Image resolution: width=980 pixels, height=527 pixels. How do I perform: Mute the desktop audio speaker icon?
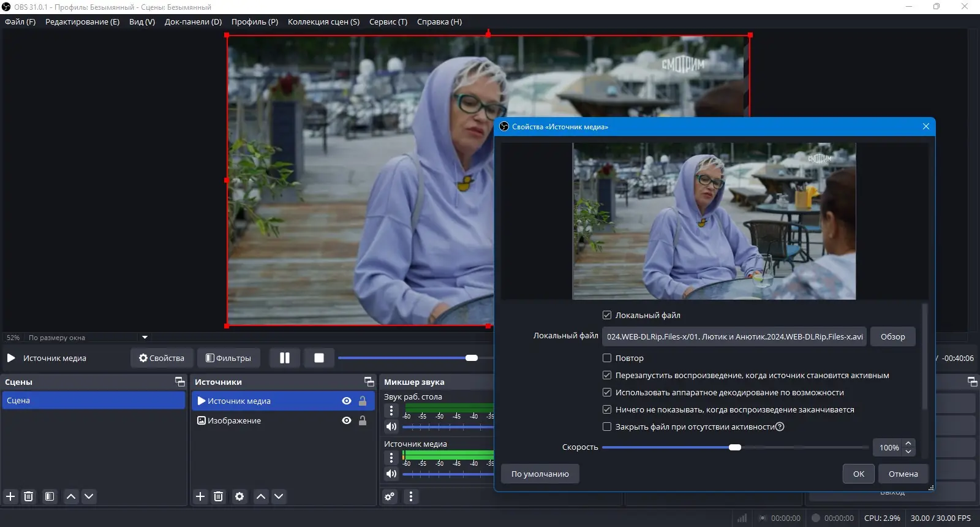point(391,427)
